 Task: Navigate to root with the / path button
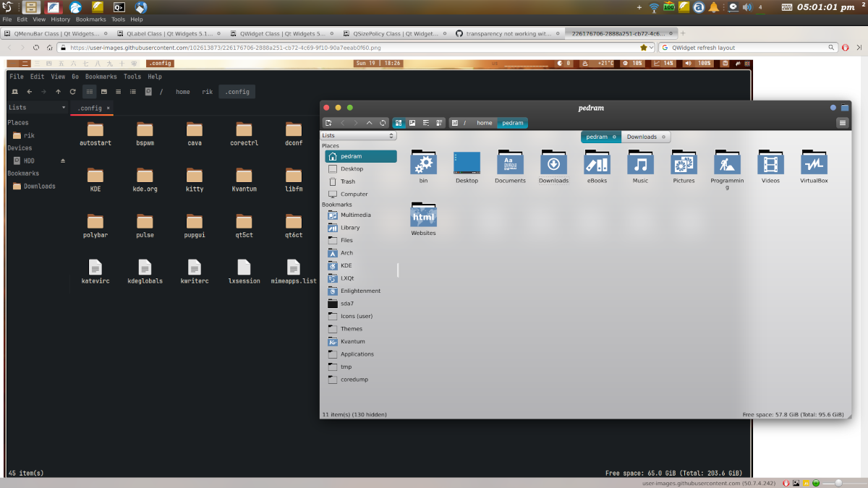click(x=464, y=123)
